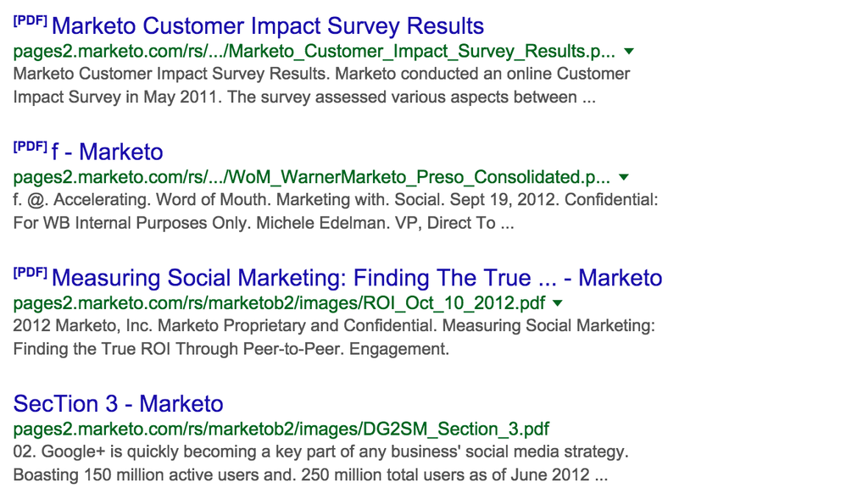Click snippet line 'Impact Survey in May 2011'
This screenshot has height=504, width=846.
pyautogui.click(x=304, y=97)
